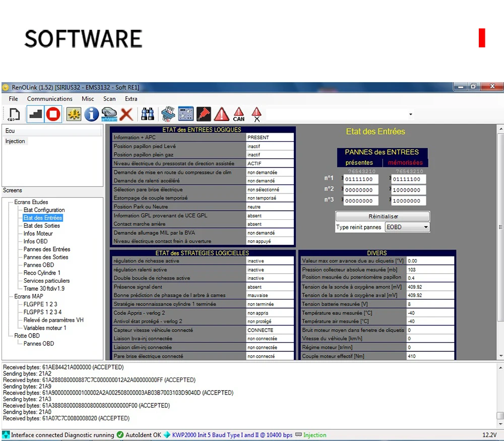The height and width of the screenshot is (441, 504).
Task: Open the Extra menu
Action: pyautogui.click(x=131, y=99)
